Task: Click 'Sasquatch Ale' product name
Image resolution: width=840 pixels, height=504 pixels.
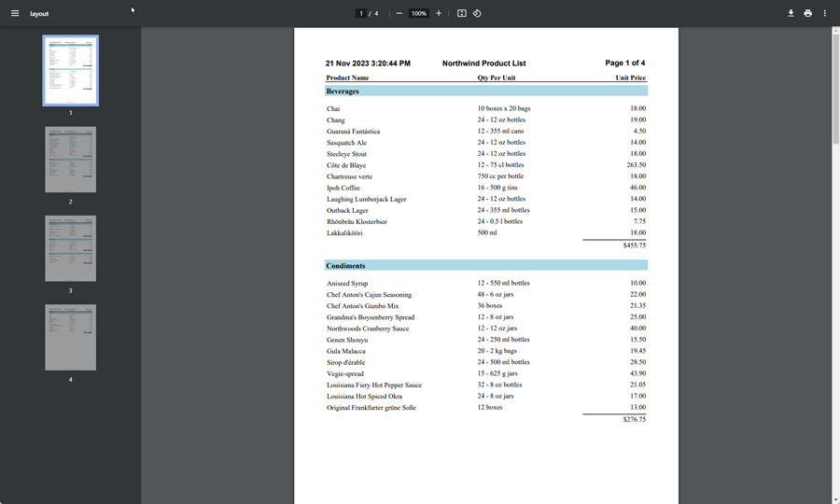Action: tap(346, 143)
